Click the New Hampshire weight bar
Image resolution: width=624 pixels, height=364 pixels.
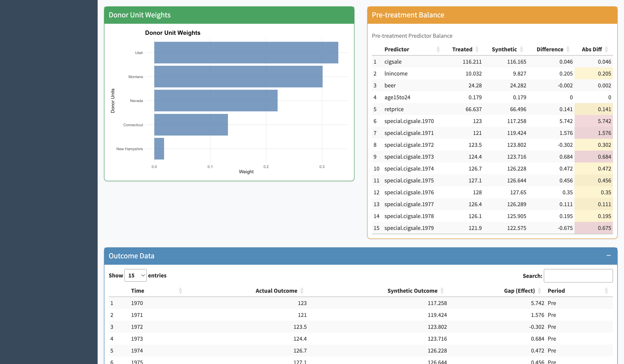click(x=159, y=148)
